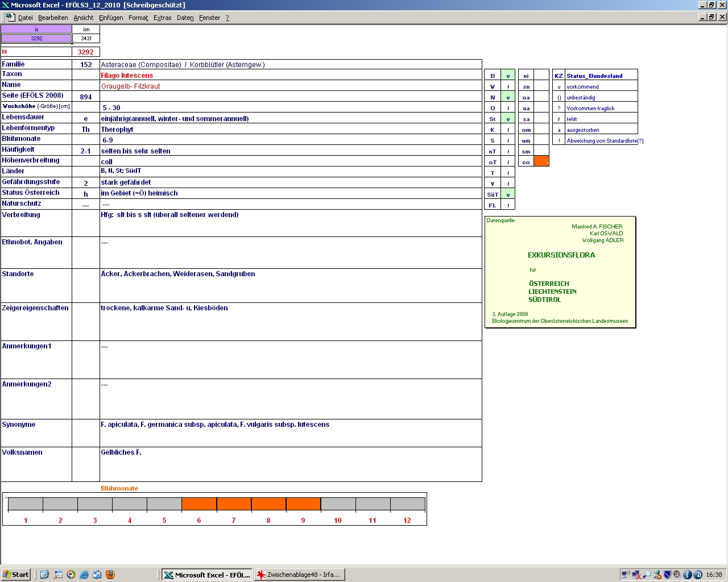
Task: Open the Ansicht menu
Action: click(83, 18)
